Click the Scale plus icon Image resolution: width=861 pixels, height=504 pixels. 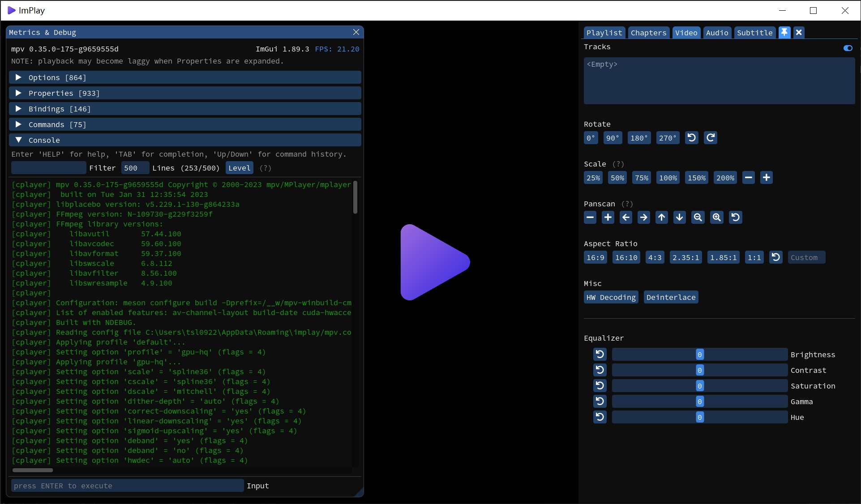click(767, 178)
